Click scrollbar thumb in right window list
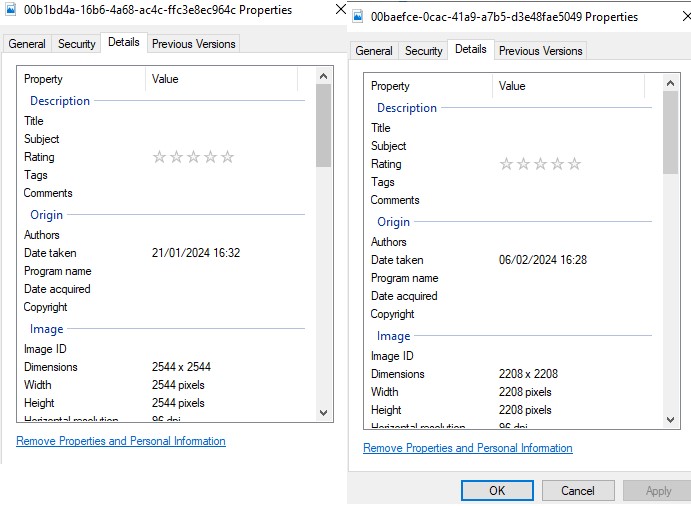 click(670, 133)
